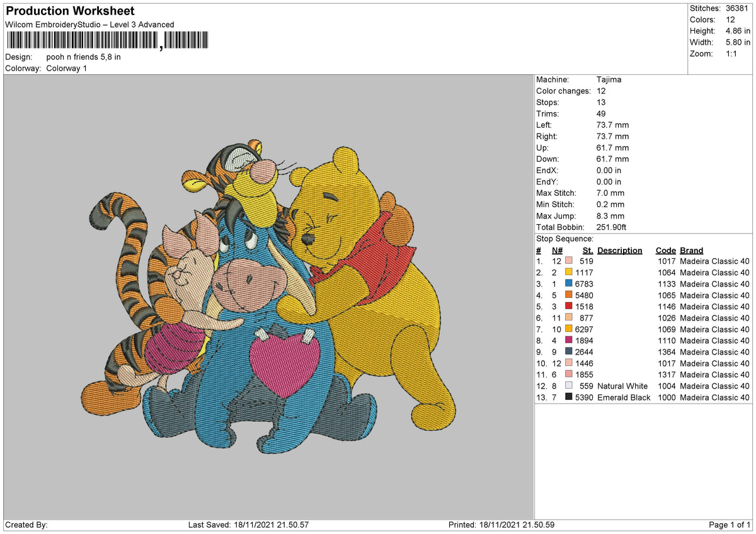Click the 'Brand' column header
The height and width of the screenshot is (534, 756).
pos(692,250)
